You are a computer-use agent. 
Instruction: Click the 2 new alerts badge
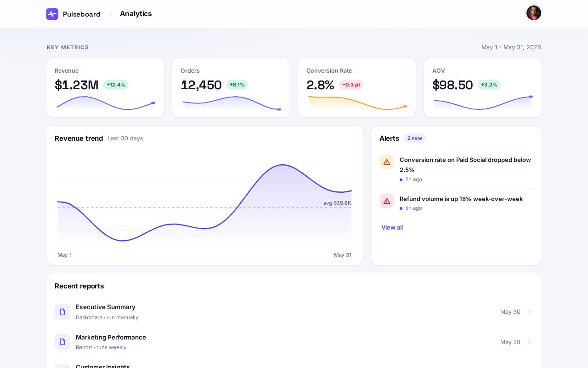coord(415,138)
